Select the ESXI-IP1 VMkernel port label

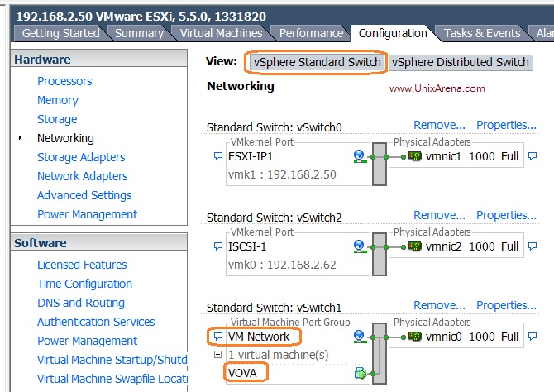tap(251, 156)
